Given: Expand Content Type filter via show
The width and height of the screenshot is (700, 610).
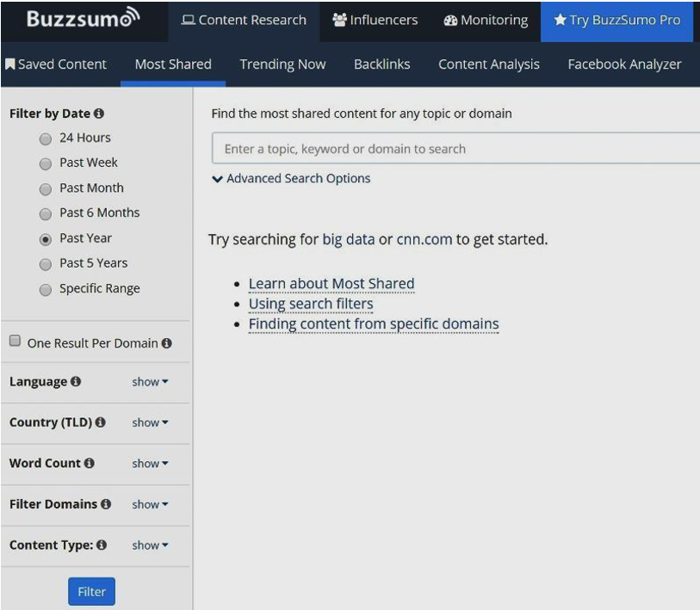Looking at the screenshot, I should pos(150,545).
